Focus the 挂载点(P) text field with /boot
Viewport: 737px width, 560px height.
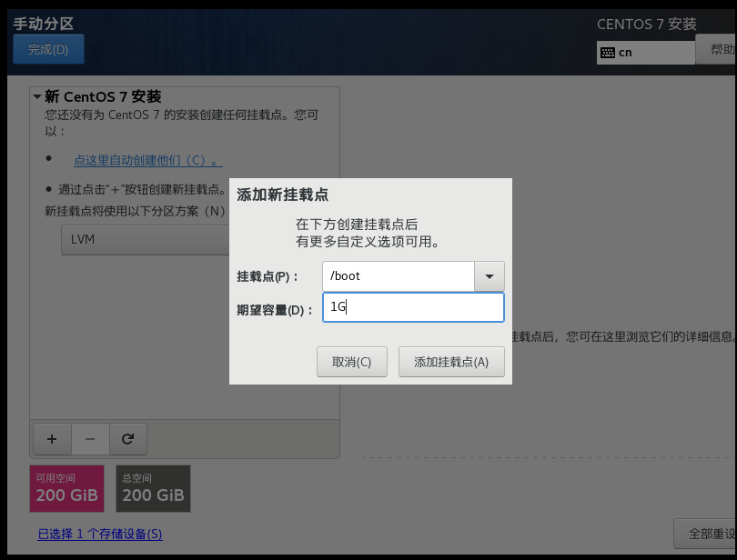tap(399, 276)
